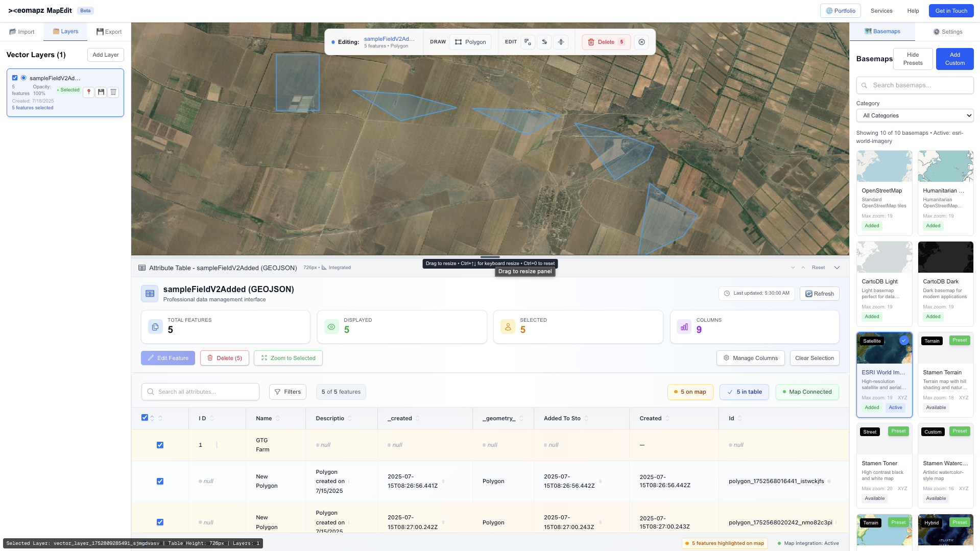Click the active checkmark on ESRI World Imagery
The height and width of the screenshot is (551, 980).
pyautogui.click(x=904, y=340)
